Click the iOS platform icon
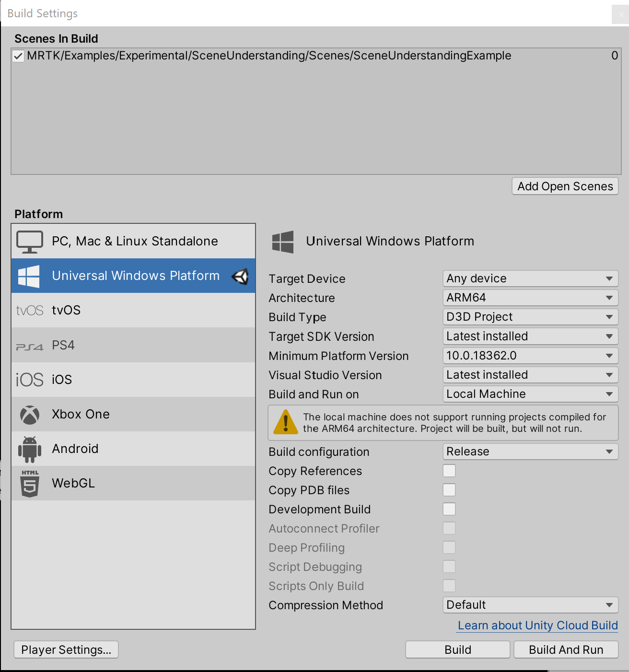 30,380
